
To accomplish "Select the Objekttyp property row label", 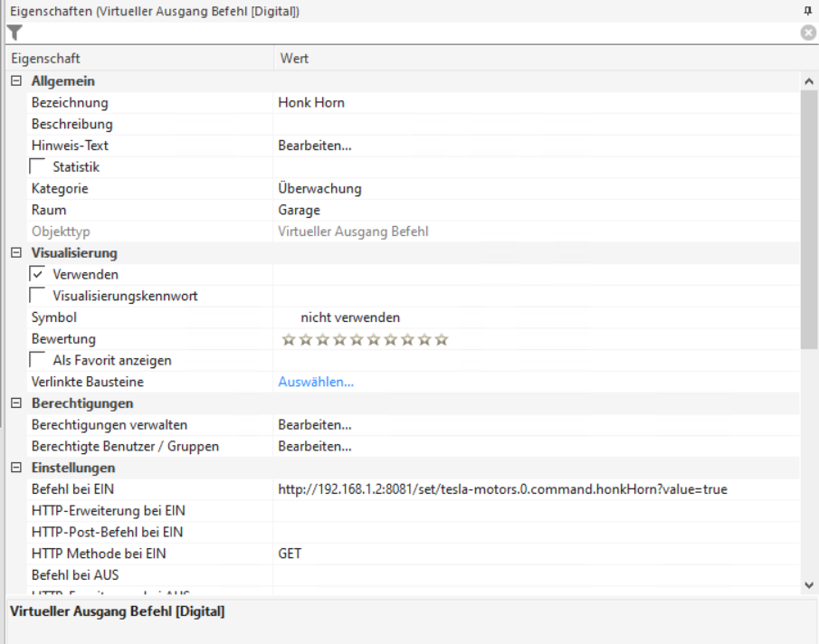I will (61, 232).
